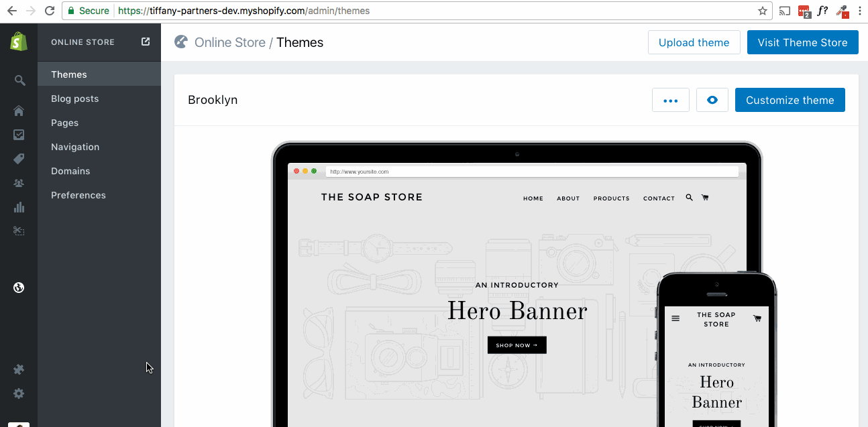Select the Home icon in sidebar
Image resolution: width=868 pixels, height=427 pixels.
click(19, 110)
